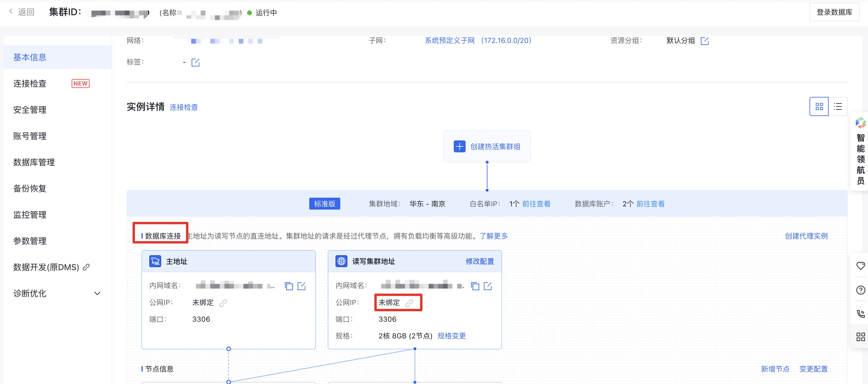Click the 运行中 status text
This screenshot has height=384, width=868.
click(266, 13)
